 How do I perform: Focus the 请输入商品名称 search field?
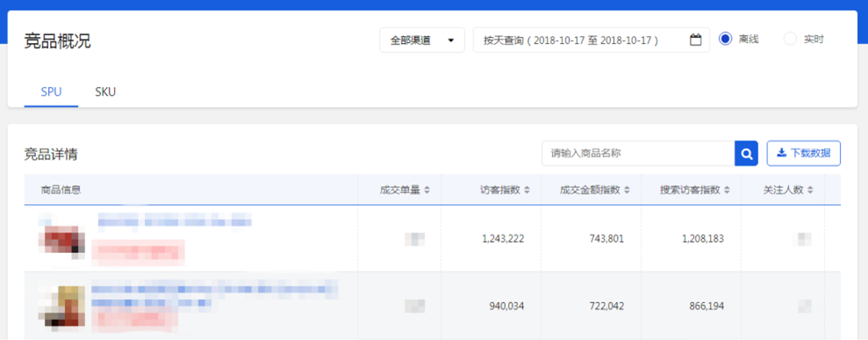coord(638,154)
